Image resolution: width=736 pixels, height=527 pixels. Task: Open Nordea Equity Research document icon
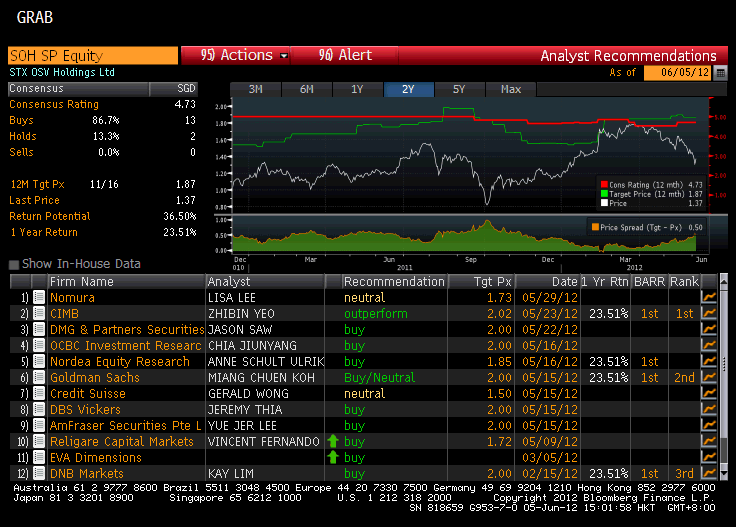(x=39, y=361)
